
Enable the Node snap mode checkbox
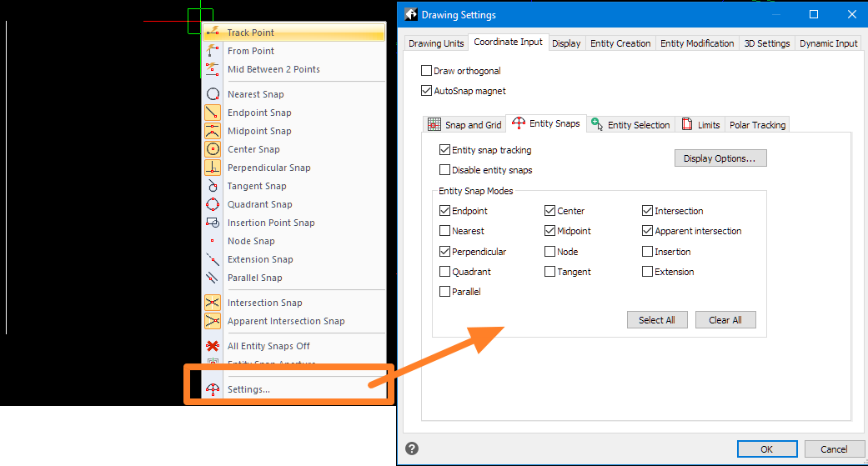coord(549,251)
